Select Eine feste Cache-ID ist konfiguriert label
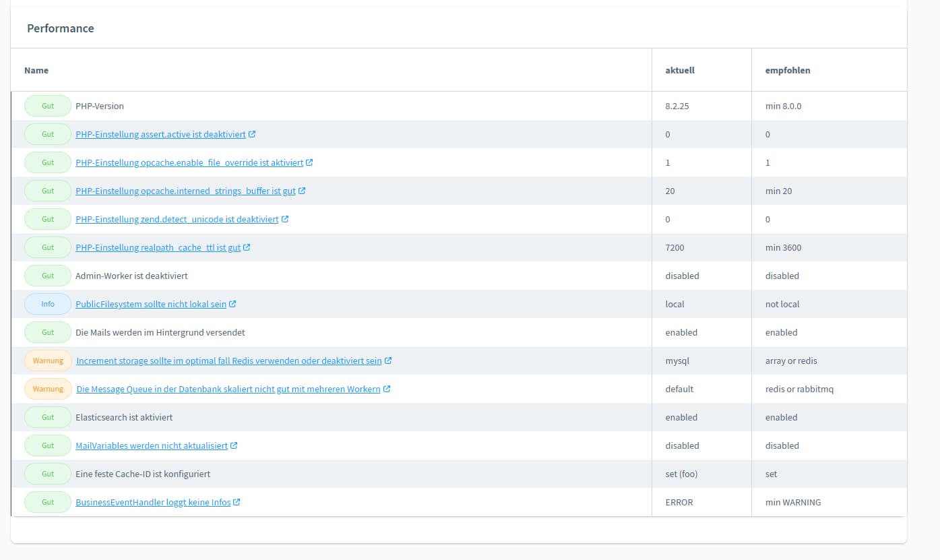The height and width of the screenshot is (560, 940). click(143, 474)
